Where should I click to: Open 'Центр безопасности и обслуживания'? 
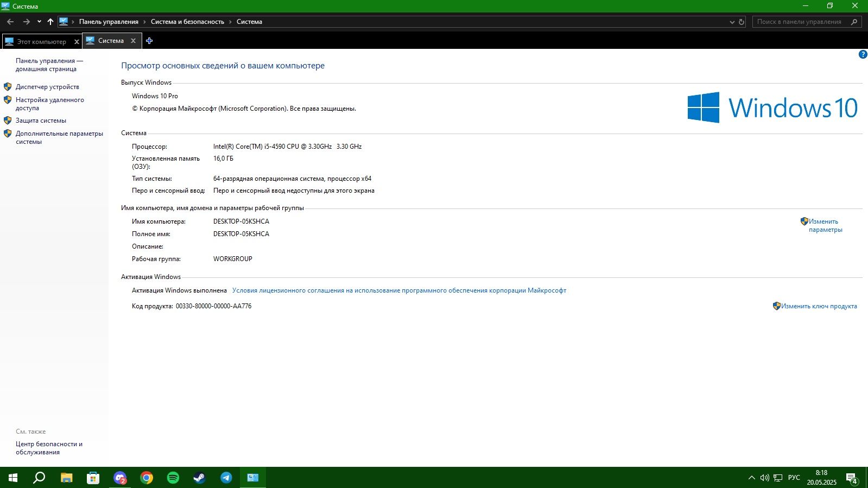pyautogui.click(x=49, y=448)
